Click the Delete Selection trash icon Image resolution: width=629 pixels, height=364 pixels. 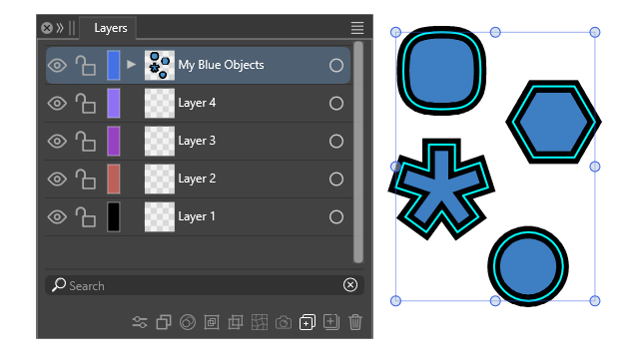point(355,322)
